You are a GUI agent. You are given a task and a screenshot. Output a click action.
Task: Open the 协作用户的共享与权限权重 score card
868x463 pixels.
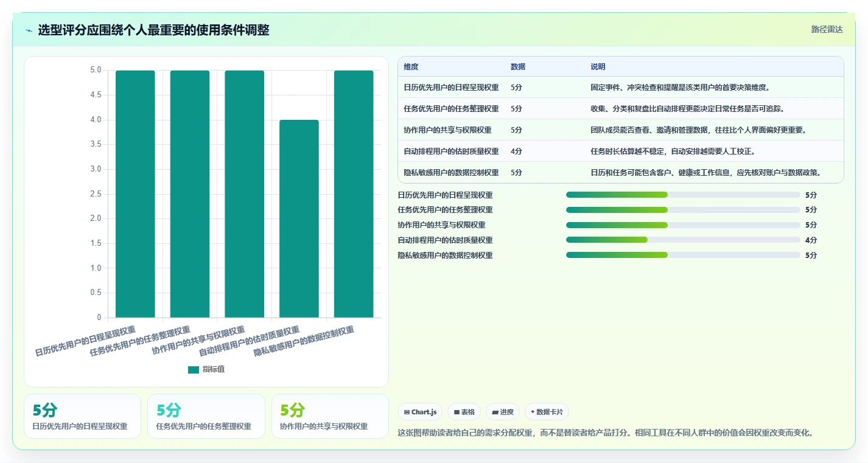[x=330, y=416]
